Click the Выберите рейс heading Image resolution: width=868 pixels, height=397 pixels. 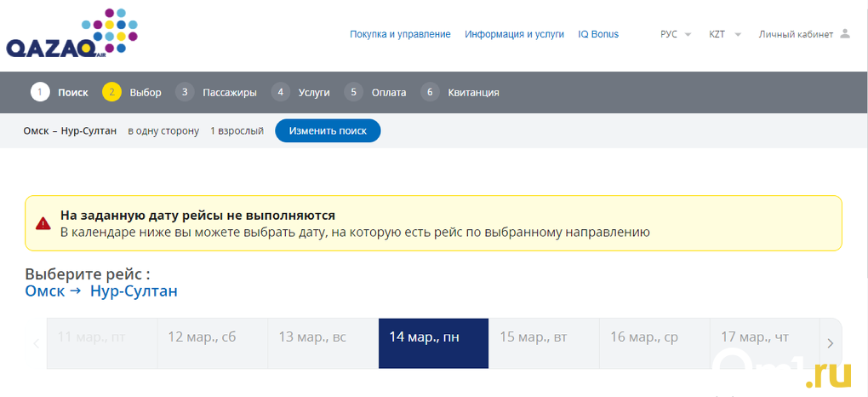click(88, 274)
